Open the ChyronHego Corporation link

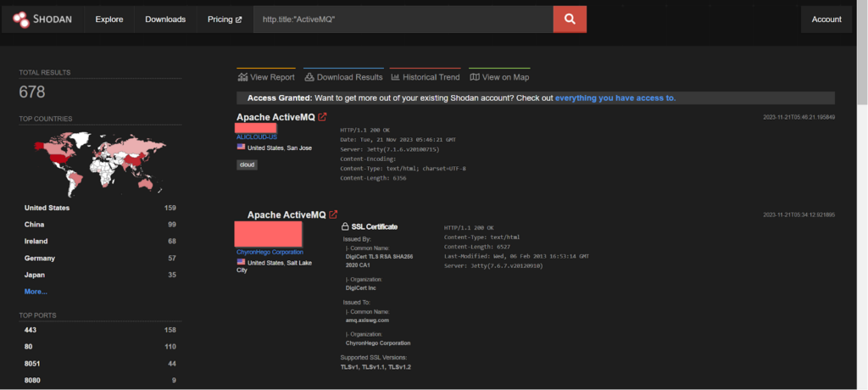tap(270, 252)
